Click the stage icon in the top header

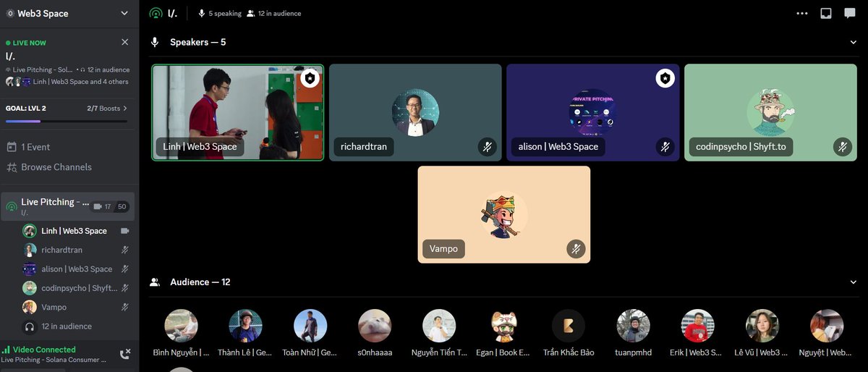[x=156, y=13]
